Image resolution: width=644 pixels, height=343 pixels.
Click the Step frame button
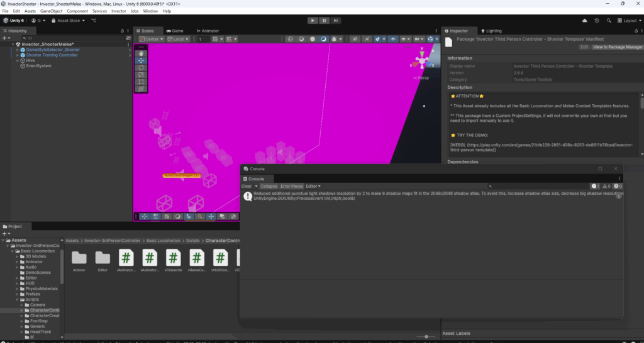coord(336,21)
